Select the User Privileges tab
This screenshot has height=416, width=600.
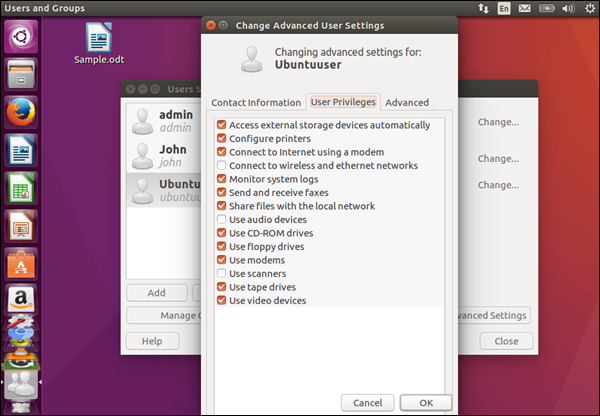[343, 102]
